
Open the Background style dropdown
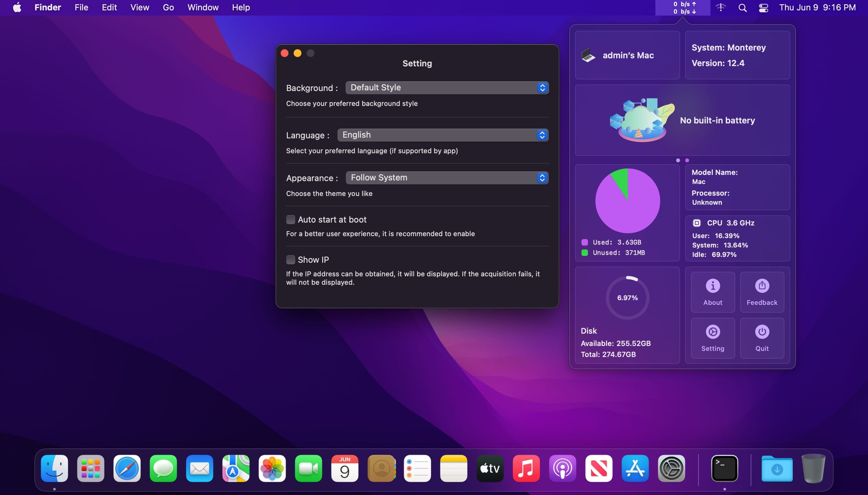(447, 88)
